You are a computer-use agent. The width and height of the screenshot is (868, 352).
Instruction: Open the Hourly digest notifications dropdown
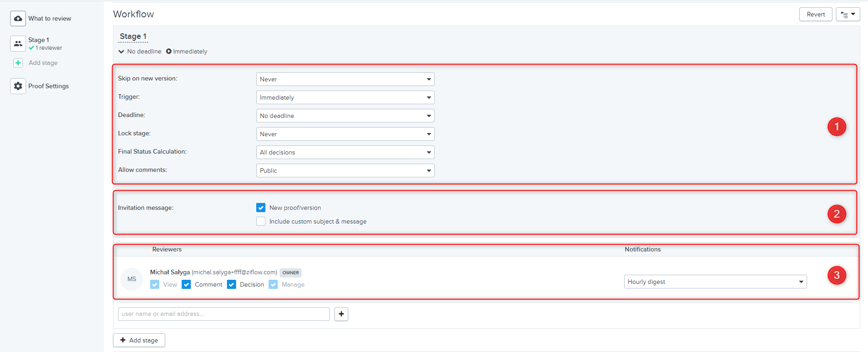click(x=715, y=282)
